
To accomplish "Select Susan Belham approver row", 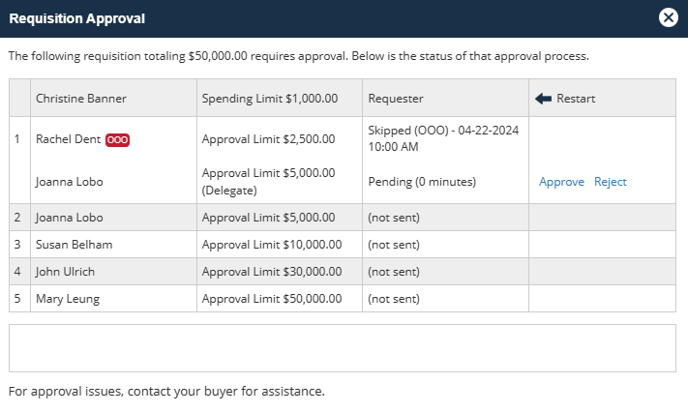I will pos(342,244).
